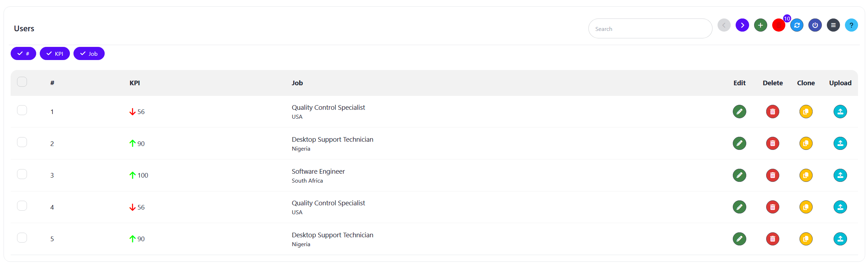
Task: Toggle the KPI column visibility chip
Action: [x=55, y=54]
